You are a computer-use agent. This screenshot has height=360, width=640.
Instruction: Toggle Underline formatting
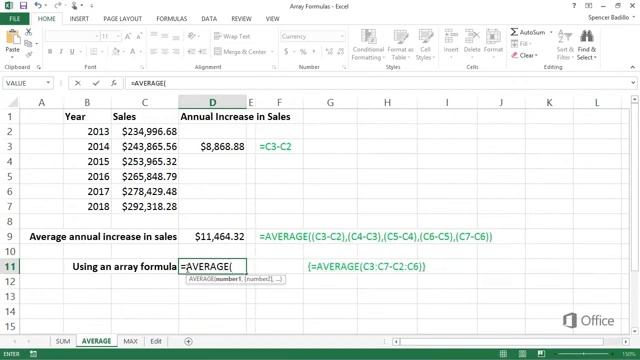[72, 52]
